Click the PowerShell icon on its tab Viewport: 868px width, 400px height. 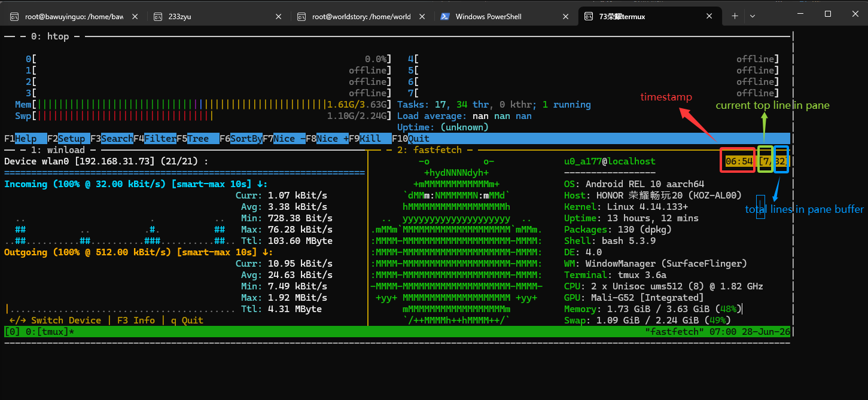click(446, 17)
